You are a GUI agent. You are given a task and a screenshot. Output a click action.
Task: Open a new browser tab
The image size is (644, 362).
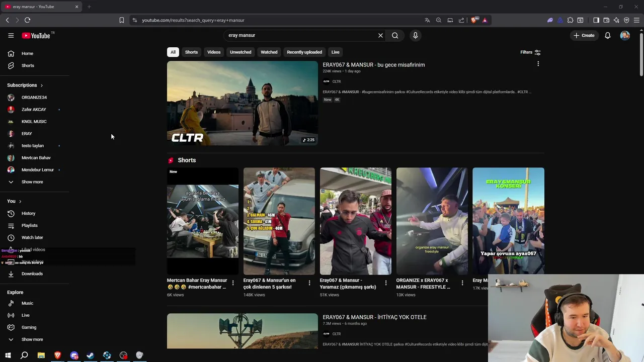pos(89,7)
